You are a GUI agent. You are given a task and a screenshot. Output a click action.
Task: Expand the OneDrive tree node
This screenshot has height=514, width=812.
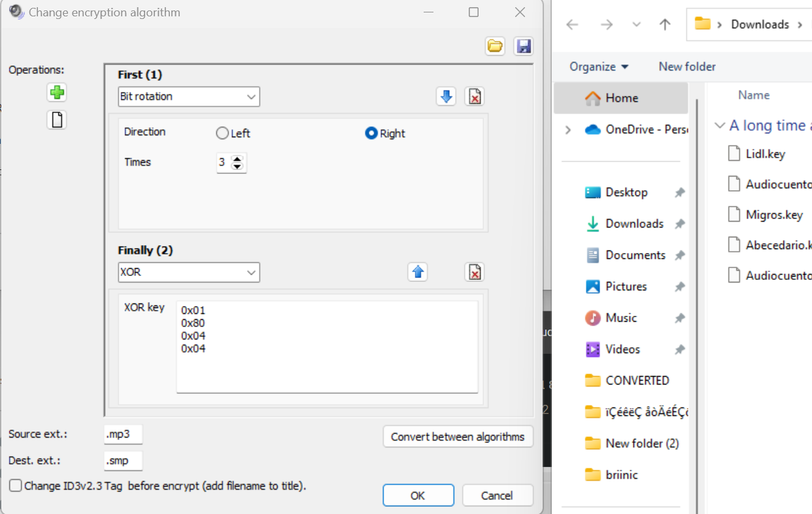coord(567,129)
